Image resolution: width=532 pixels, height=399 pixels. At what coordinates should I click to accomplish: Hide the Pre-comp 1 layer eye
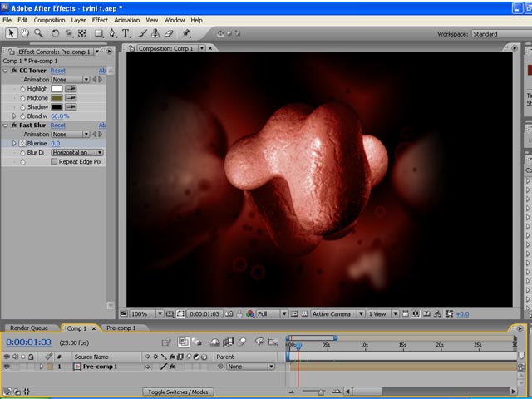(7, 367)
